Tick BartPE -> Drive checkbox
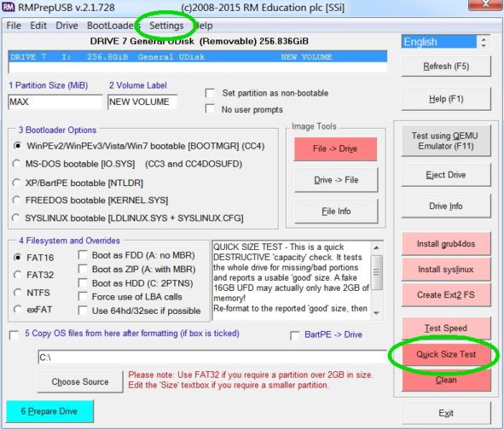This screenshot has width=504, height=430. click(x=295, y=335)
